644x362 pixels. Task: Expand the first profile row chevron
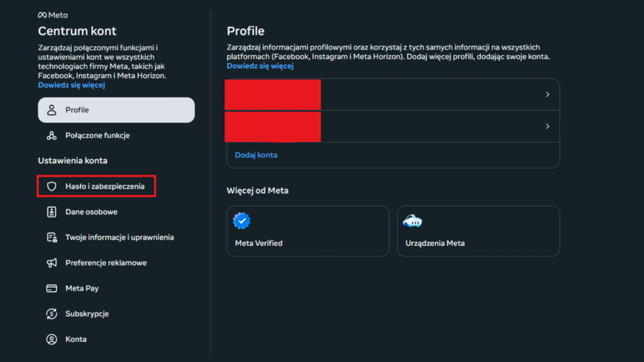pyautogui.click(x=548, y=94)
